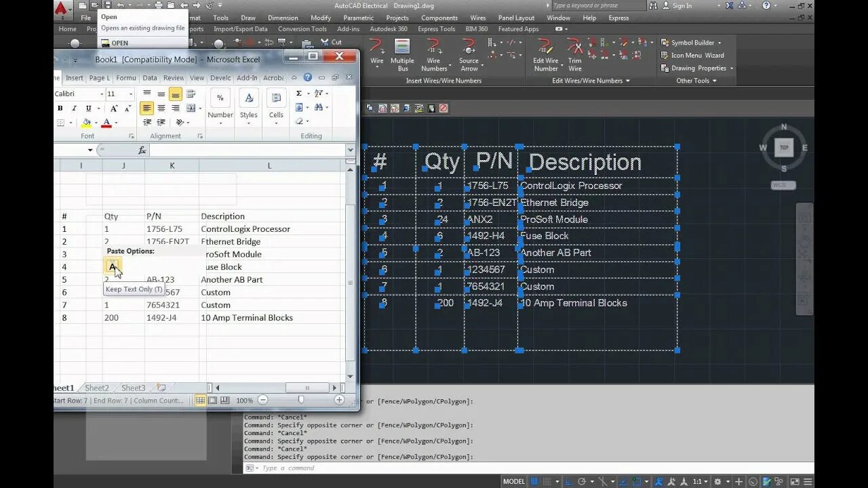Click the Excel Help question mark icon
The image size is (868, 488).
pos(307,78)
